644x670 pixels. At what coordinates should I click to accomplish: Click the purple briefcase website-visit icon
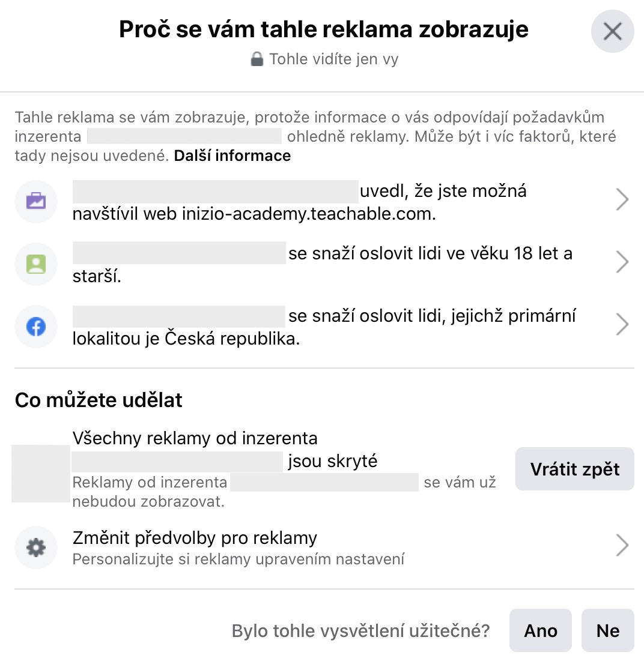[x=36, y=201]
